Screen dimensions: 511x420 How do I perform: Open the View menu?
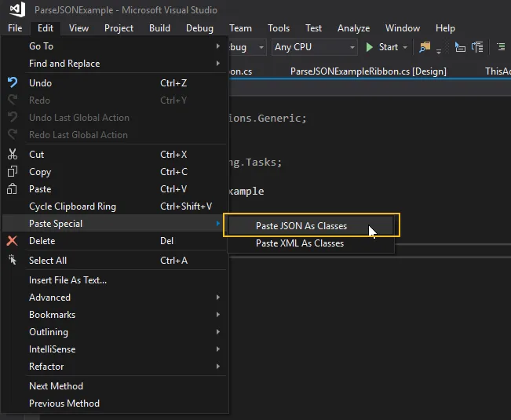point(78,28)
